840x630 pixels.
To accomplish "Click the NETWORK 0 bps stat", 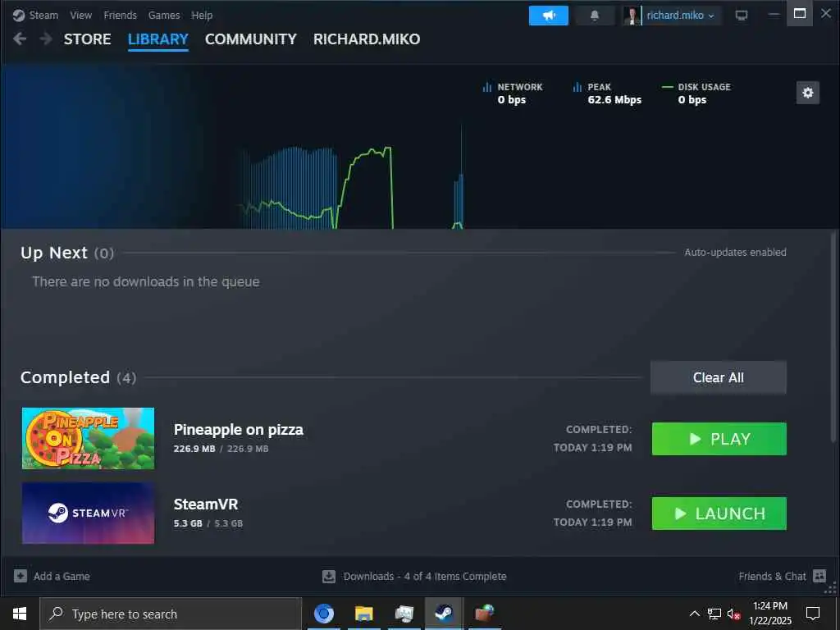I will [513, 94].
